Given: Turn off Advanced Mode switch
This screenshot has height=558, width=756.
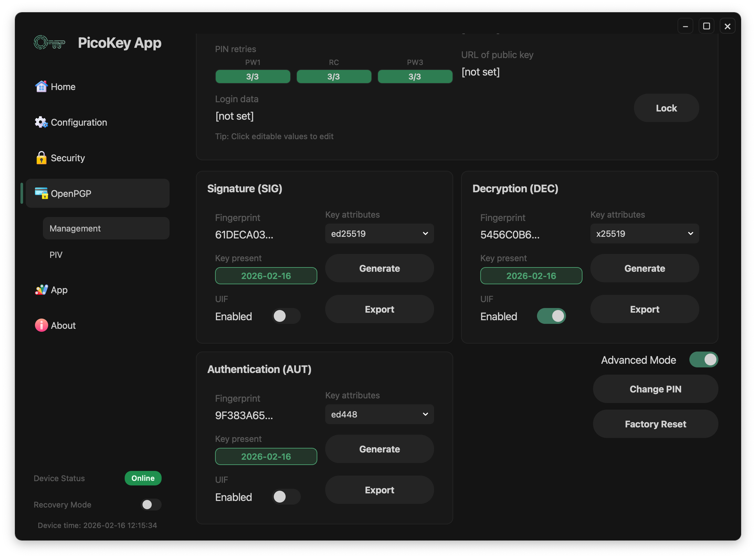Looking at the screenshot, I should (703, 360).
